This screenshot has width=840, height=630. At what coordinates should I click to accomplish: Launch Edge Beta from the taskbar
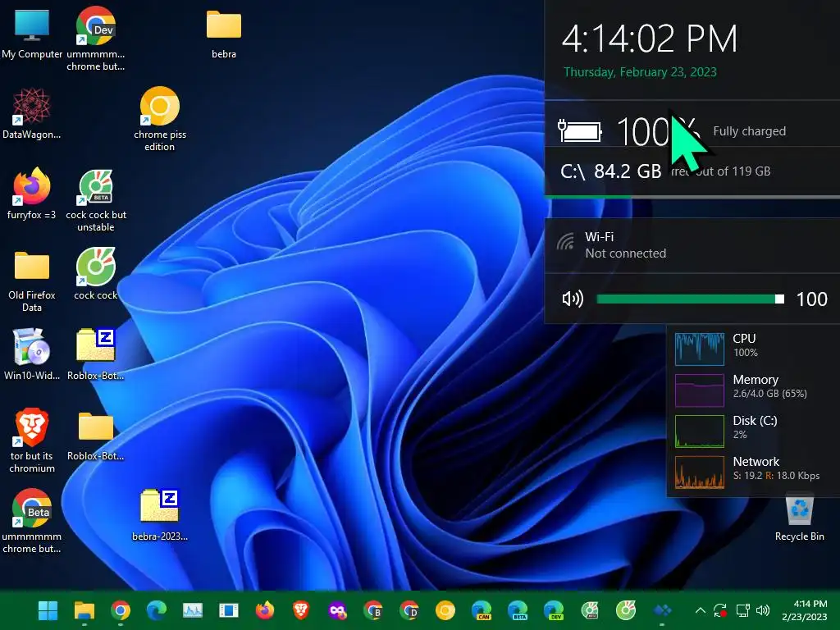point(518,610)
